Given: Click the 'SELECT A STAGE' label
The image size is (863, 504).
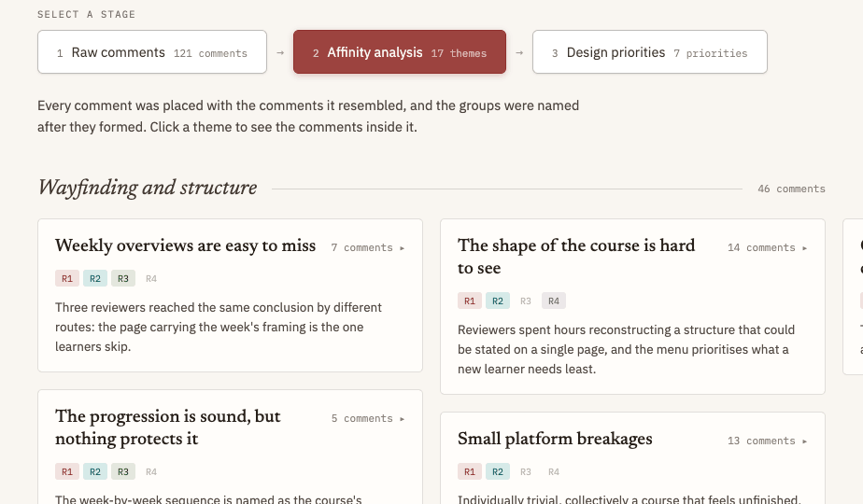Looking at the screenshot, I should tap(87, 14).
